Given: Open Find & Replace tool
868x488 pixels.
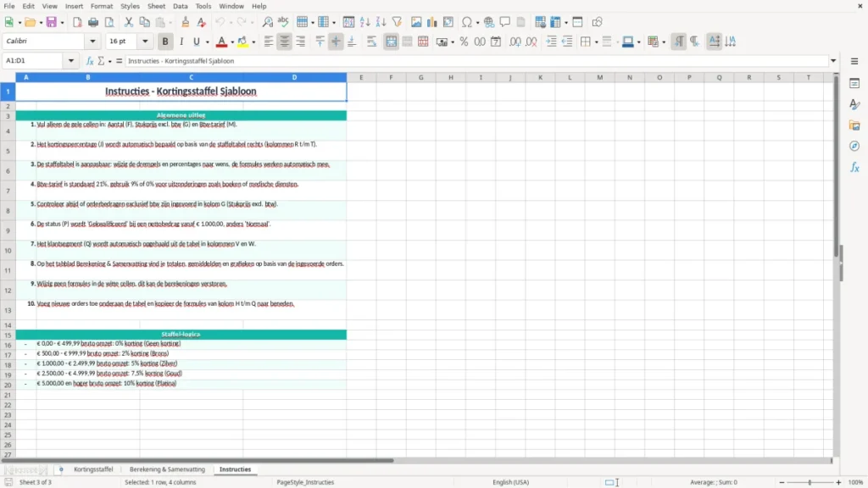Looking at the screenshot, I should [267, 22].
